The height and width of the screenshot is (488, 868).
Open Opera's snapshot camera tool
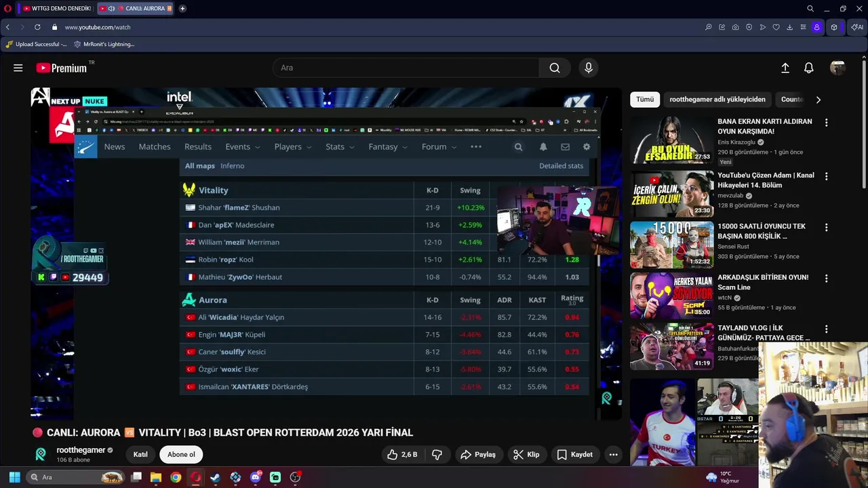(736, 27)
